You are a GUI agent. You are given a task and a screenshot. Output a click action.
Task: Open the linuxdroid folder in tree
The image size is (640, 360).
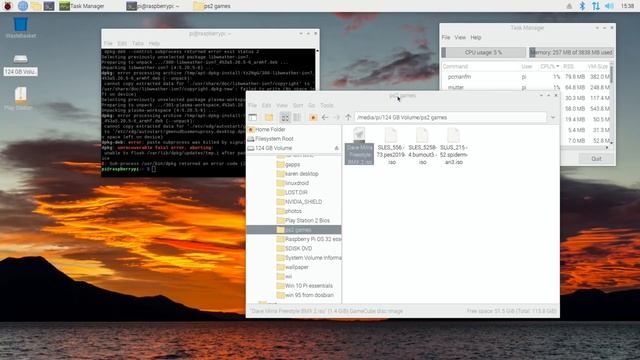coord(297,183)
